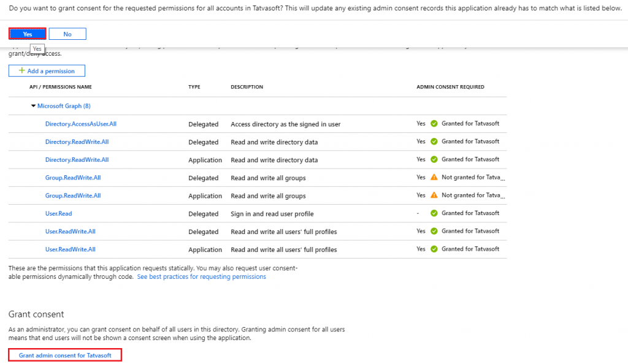Open the delegated Group.ReadWrite.All permission

tap(73, 178)
